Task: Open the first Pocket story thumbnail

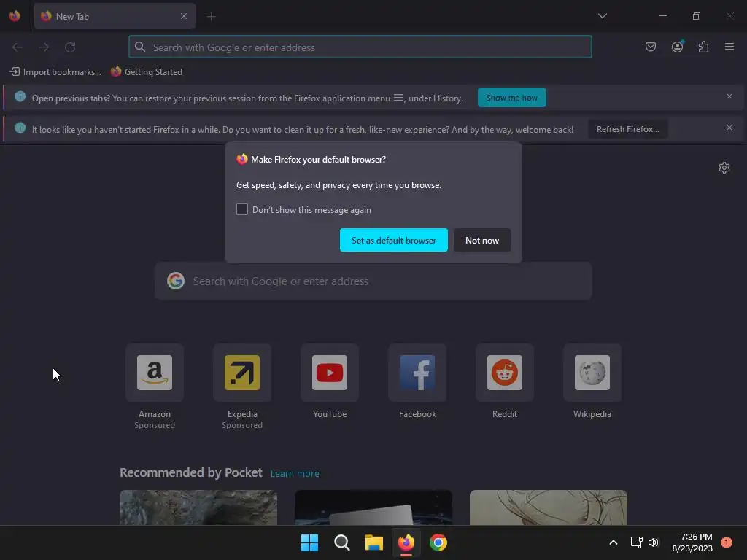Action: click(x=198, y=507)
